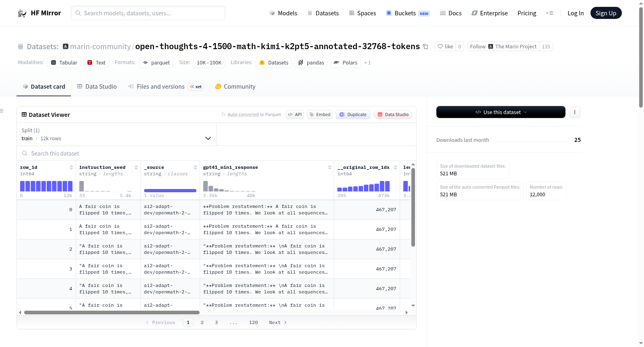Viewport: 644px width, 347px height.
Task: Click the Dataset Viewer table icon
Action: click(x=24, y=115)
